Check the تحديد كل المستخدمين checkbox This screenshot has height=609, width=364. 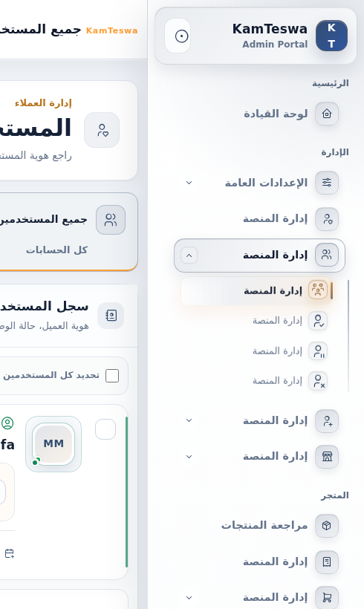pyautogui.click(x=112, y=376)
